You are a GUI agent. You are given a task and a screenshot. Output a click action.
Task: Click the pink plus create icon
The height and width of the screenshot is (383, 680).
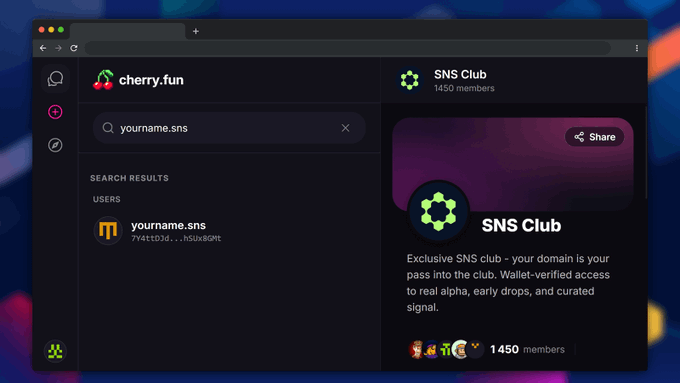55,112
